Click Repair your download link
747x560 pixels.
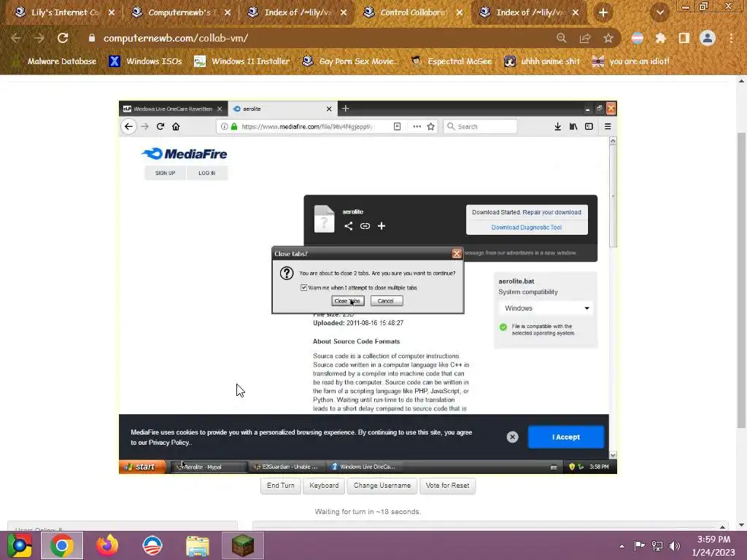coord(551,212)
